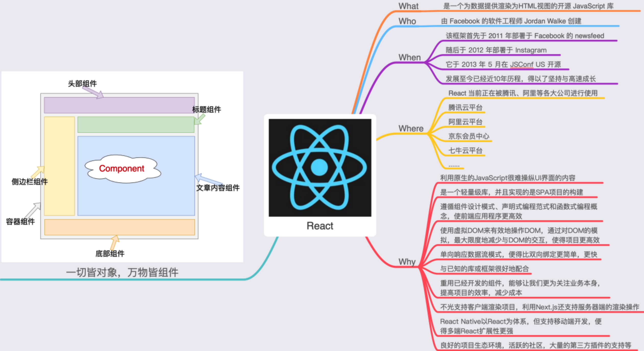Click the 七牛云平台 subtopic

pos(465,150)
